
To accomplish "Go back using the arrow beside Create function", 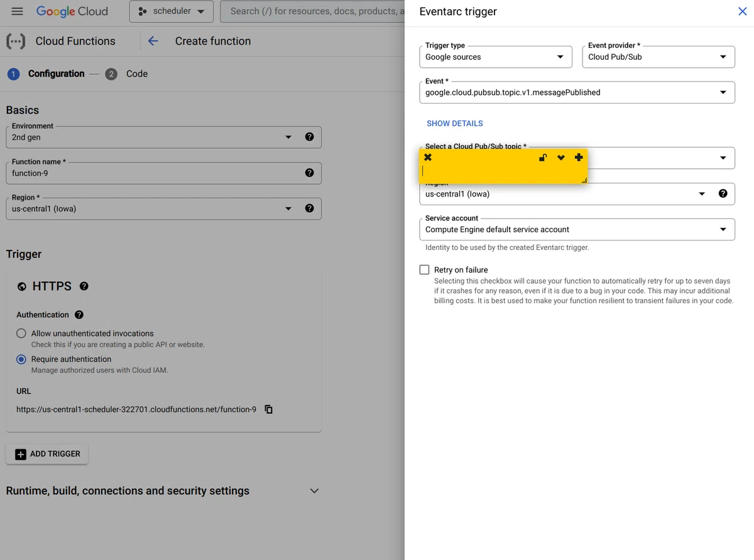I will pyautogui.click(x=153, y=41).
